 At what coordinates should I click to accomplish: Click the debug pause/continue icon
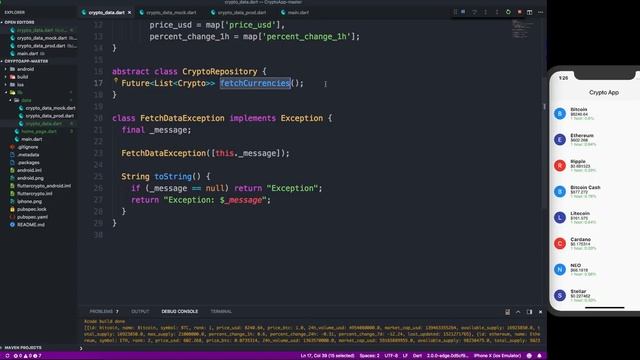coord(463,12)
